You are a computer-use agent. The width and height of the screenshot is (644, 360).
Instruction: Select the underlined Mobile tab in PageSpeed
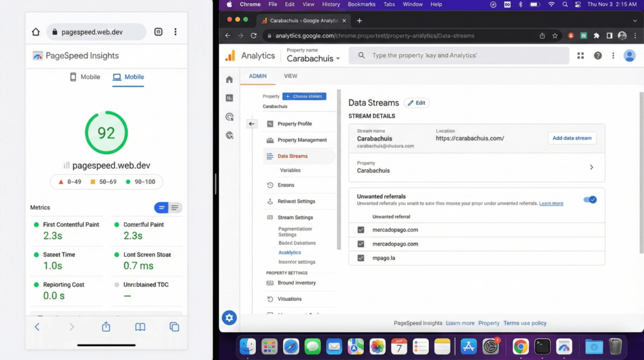click(128, 77)
